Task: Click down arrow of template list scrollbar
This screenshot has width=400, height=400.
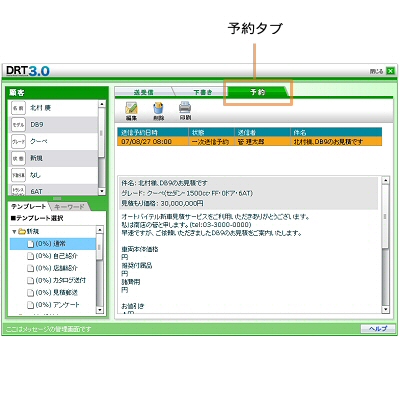Action: point(100,310)
